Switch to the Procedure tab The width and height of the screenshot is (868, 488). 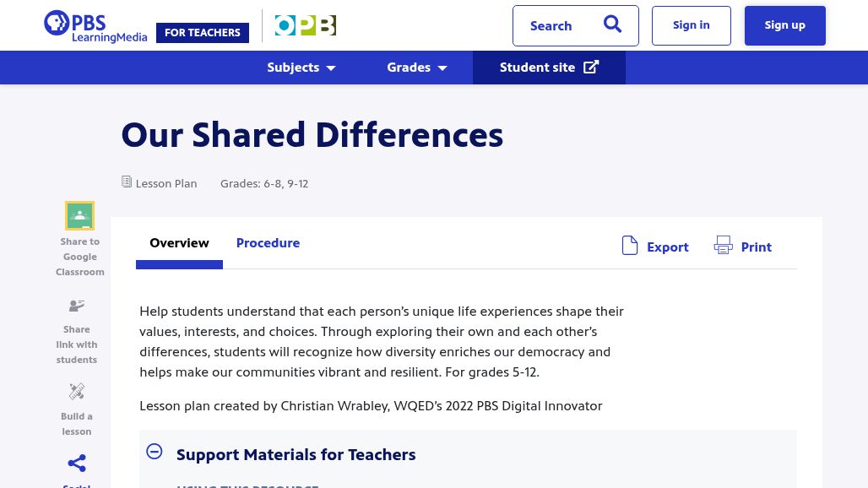[268, 243]
